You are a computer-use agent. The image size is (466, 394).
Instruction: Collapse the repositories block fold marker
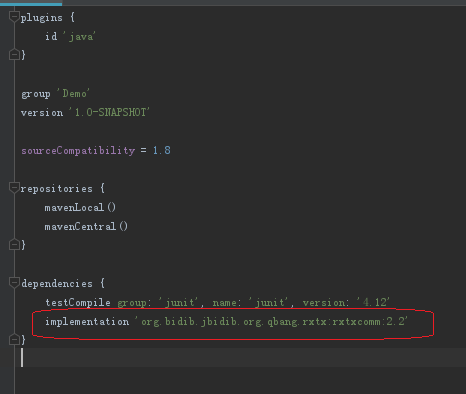[14, 188]
